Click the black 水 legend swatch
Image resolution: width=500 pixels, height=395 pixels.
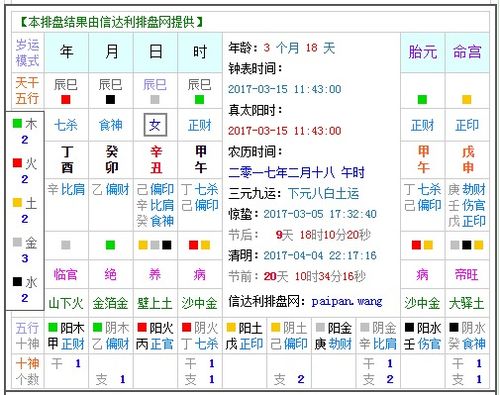point(17,282)
